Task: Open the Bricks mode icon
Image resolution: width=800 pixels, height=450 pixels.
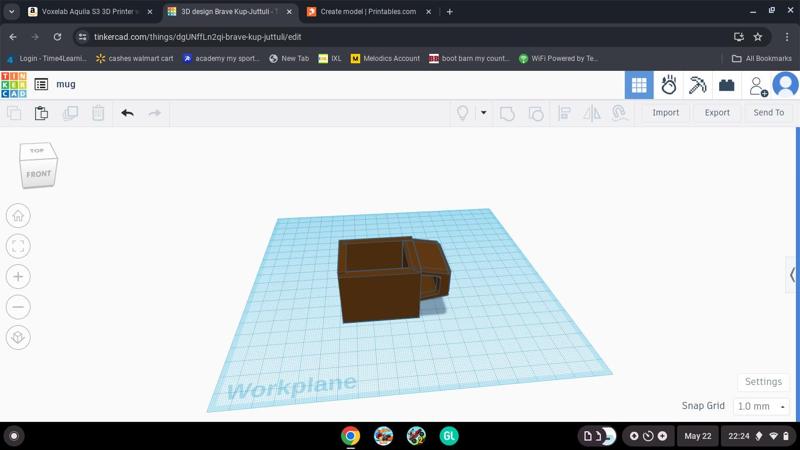Action: click(727, 85)
